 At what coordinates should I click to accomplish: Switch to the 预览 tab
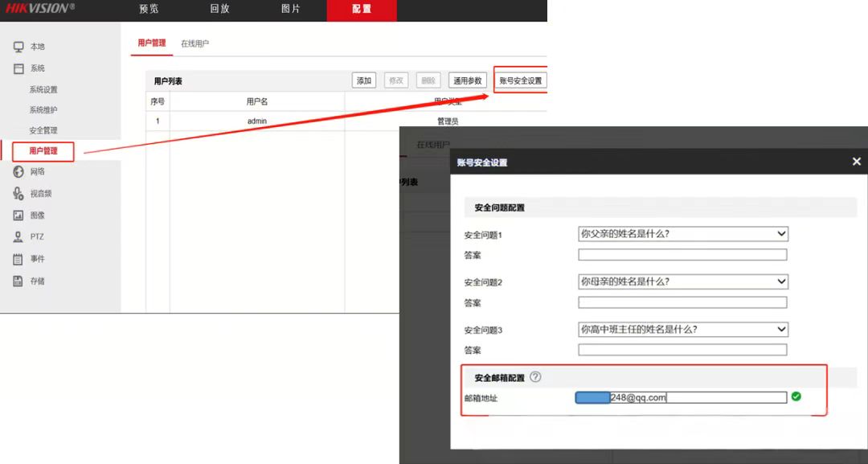click(x=149, y=9)
